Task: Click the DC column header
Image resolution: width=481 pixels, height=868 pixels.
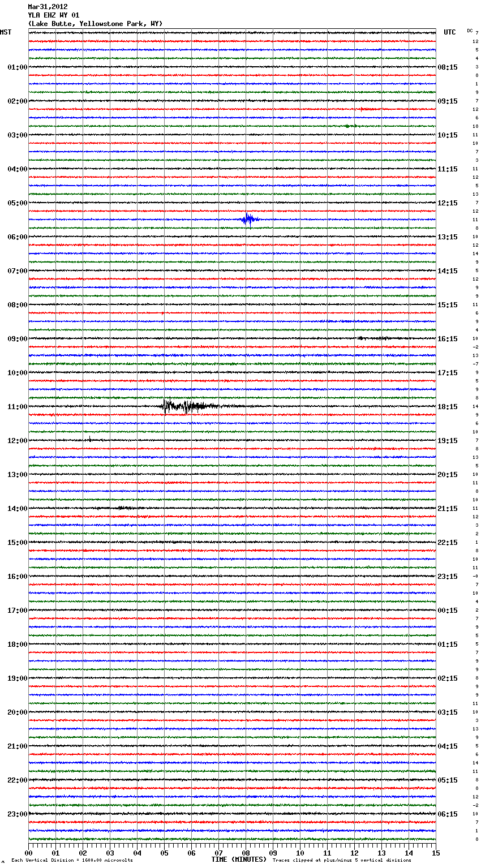Action: click(x=470, y=30)
